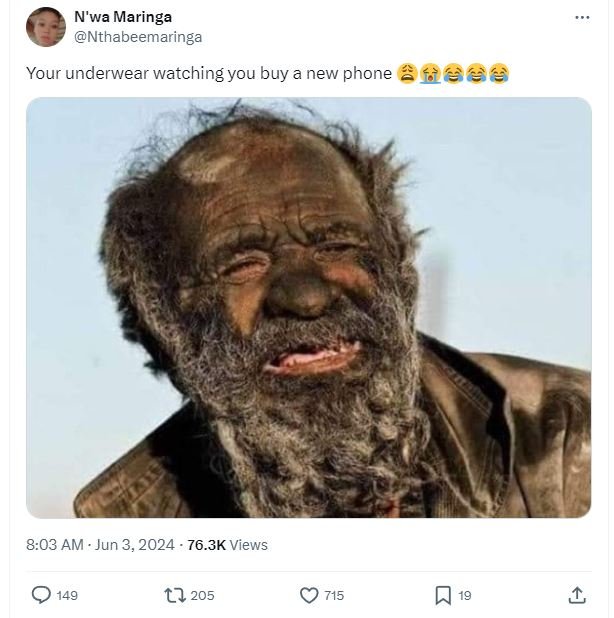The width and height of the screenshot is (614, 618).
Task: Click the 149 replies count
Action: point(67,595)
